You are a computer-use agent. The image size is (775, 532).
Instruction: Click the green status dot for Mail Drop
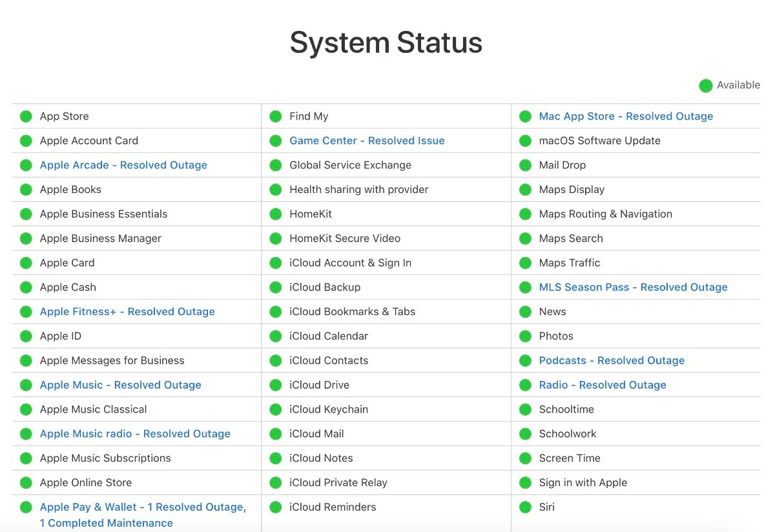tap(526, 165)
